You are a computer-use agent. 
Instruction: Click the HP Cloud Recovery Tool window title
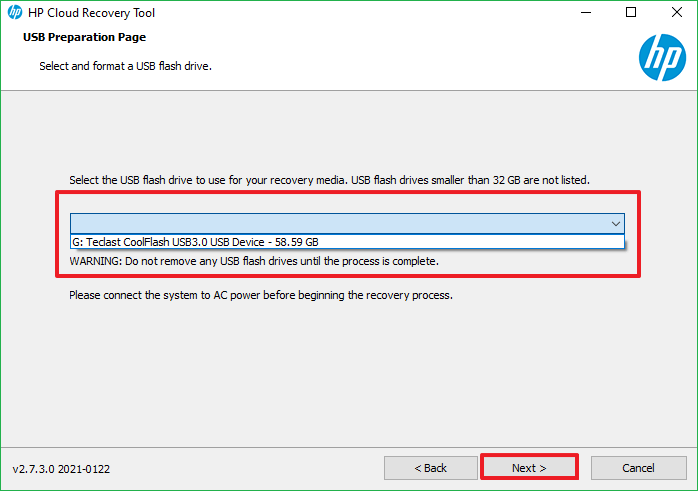click(x=91, y=13)
